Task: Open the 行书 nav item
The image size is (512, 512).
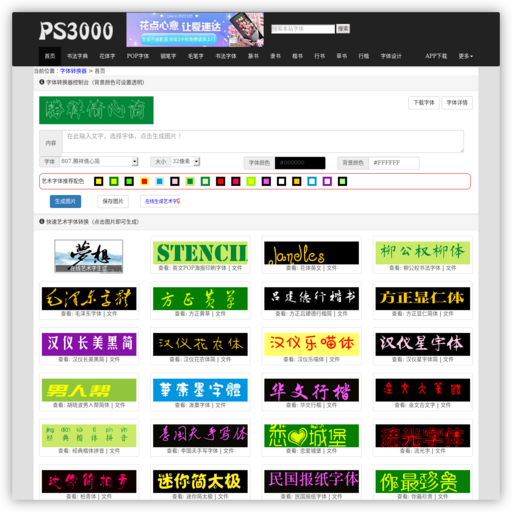Action: [x=319, y=56]
